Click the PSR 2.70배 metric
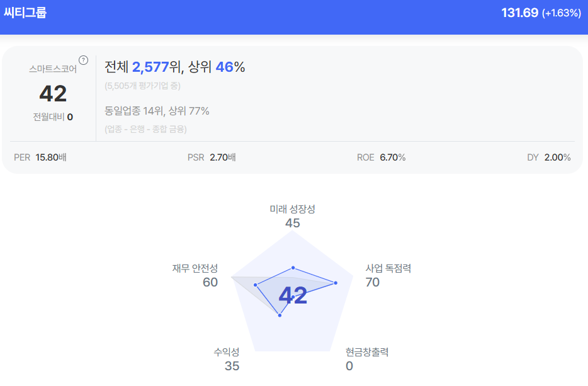Image resolution: width=588 pixels, height=386 pixels. pos(212,157)
